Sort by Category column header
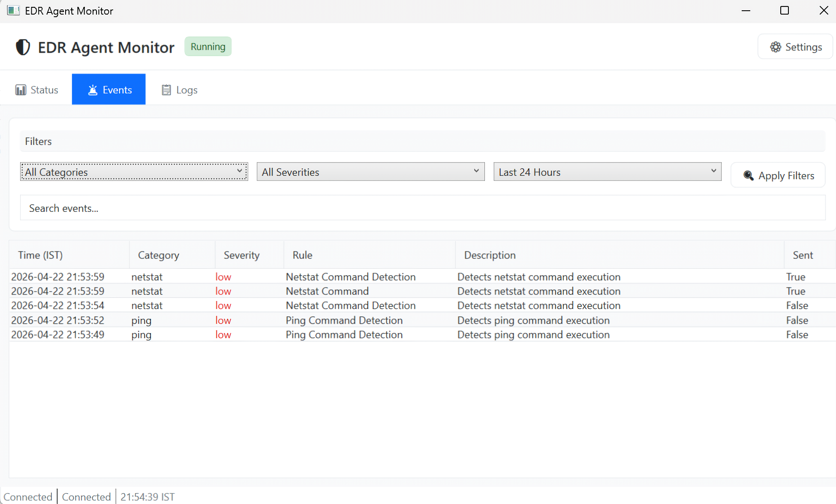Image resolution: width=836 pixels, height=504 pixels. [172, 255]
